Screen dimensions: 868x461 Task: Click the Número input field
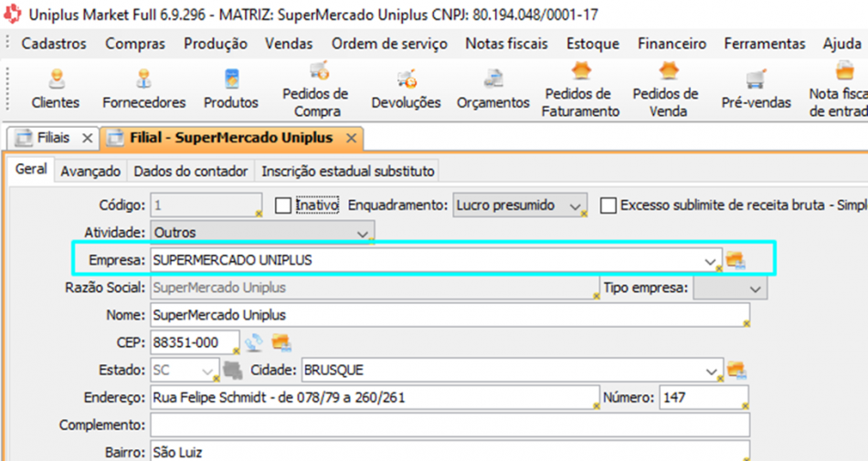(704, 397)
